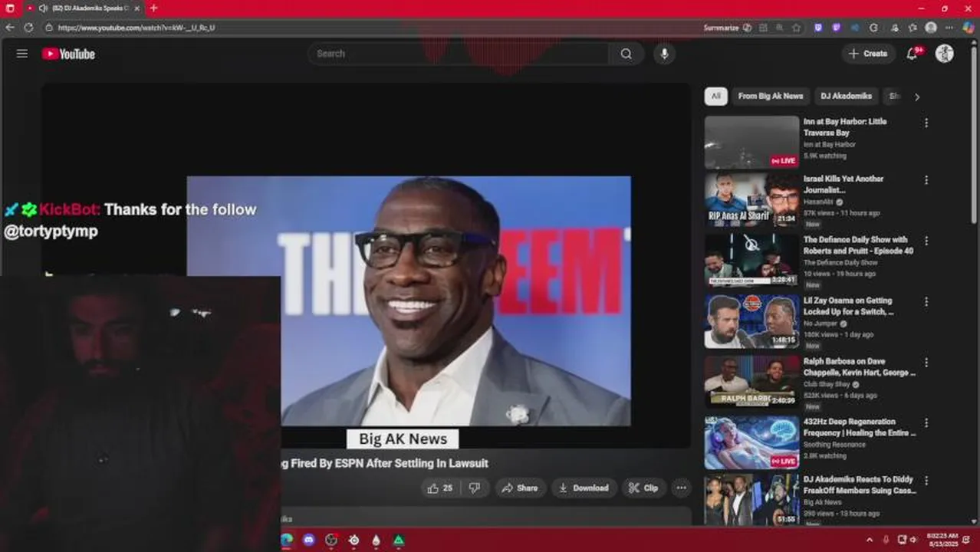
Task: Open the HasanAbi channel name
Action: (818, 202)
